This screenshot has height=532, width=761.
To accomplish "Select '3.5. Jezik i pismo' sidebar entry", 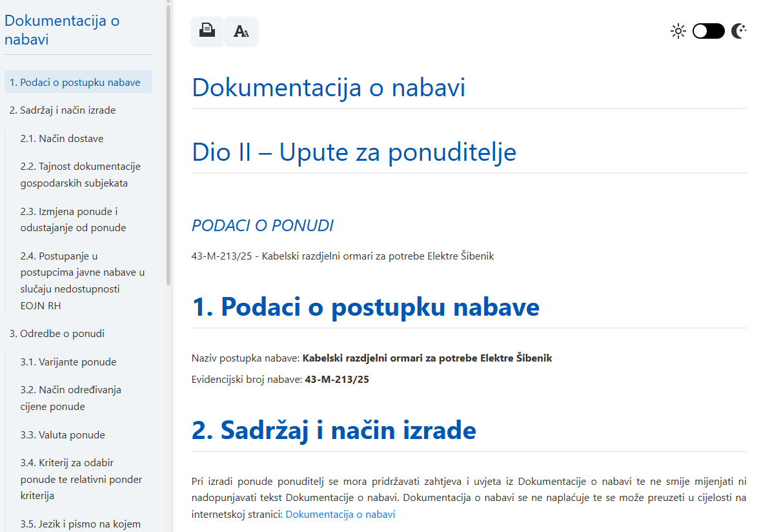I will pos(80,524).
